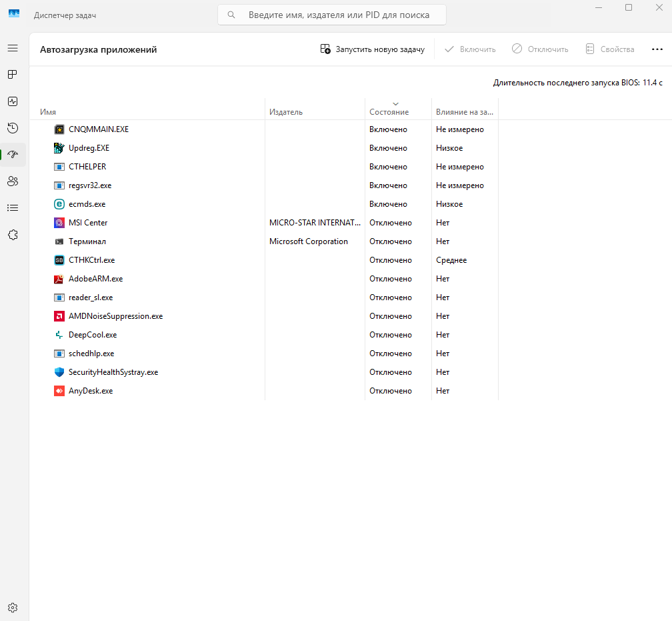Click the Task Manager app icon in title bar
This screenshot has width=672, height=621.
(14, 14)
